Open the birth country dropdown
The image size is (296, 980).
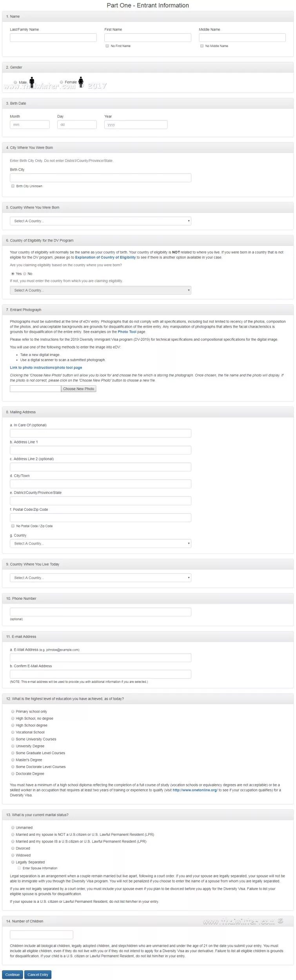pos(100,221)
